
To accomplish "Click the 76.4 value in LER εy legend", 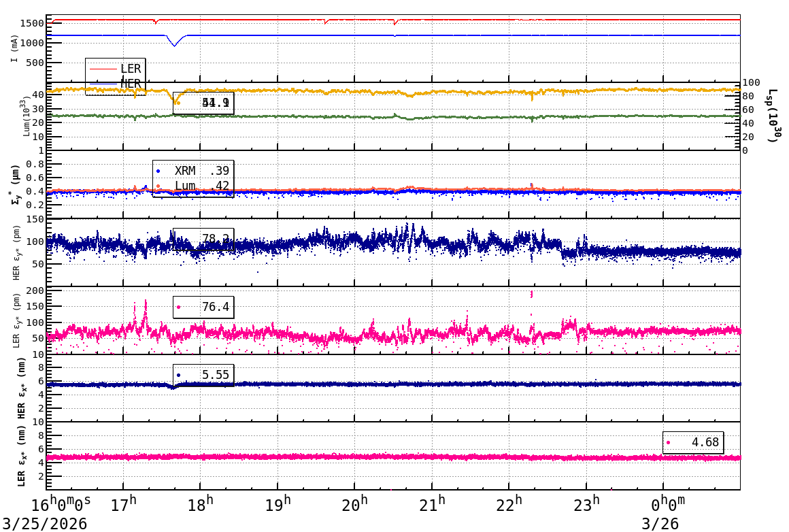I will 216,307.
